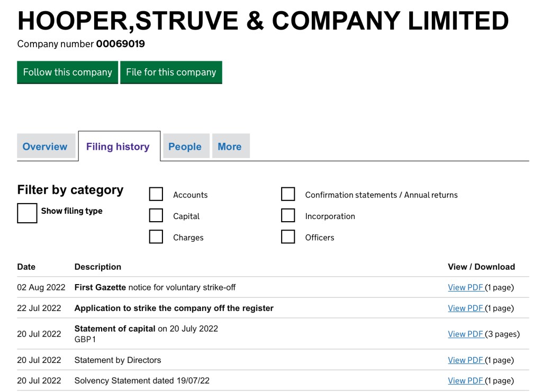Select the Confirmation statements / Annual returns checkbox
Screen dimensions: 542x392
[x=288, y=195]
